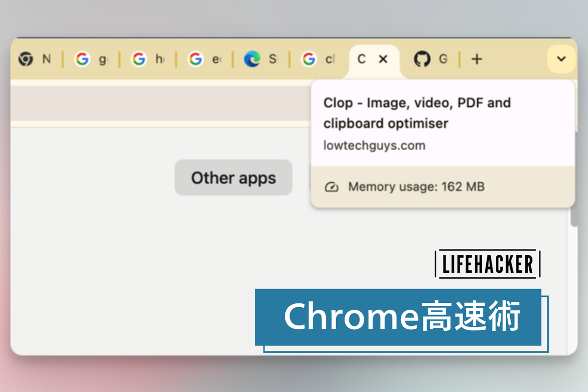
Task: Click the memory usage gauge icon
Action: pyautogui.click(x=332, y=187)
